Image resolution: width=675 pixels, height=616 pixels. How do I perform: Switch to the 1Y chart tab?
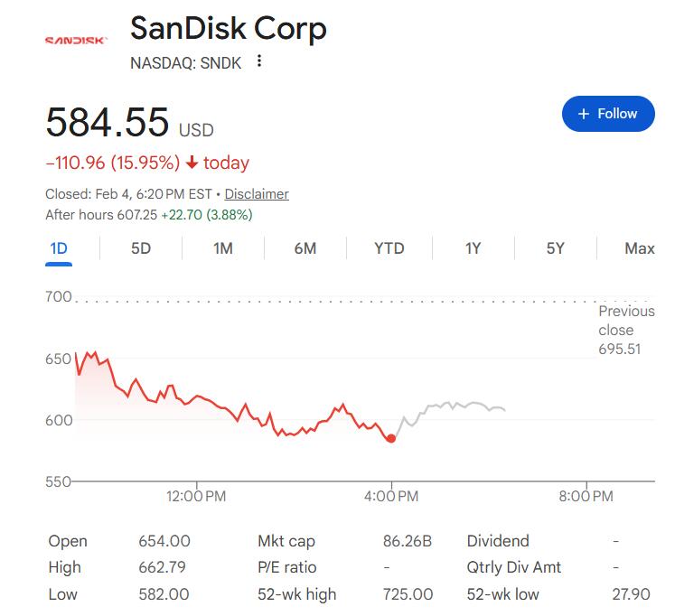coord(473,248)
